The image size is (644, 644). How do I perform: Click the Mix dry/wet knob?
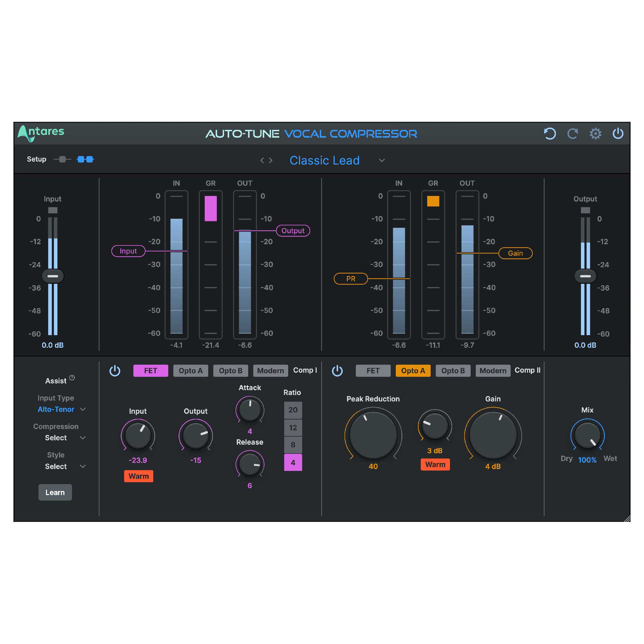coord(587,435)
